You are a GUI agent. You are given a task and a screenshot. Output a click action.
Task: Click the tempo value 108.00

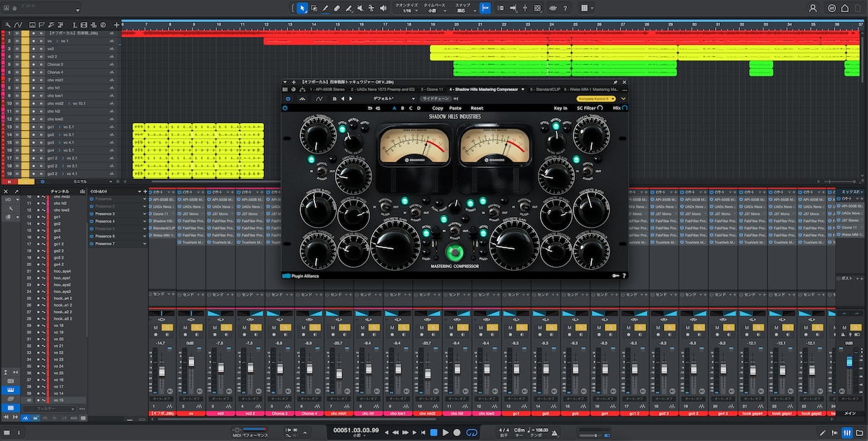pyautogui.click(x=541, y=430)
